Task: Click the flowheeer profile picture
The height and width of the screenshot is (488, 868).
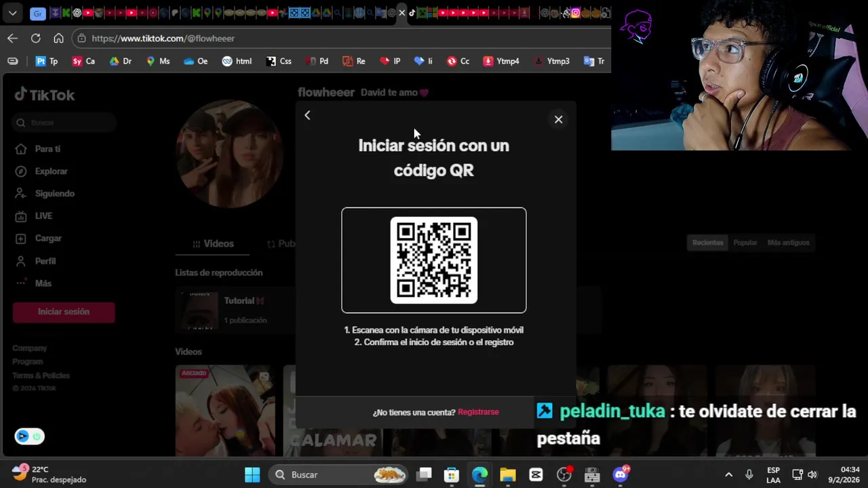Action: (x=229, y=154)
